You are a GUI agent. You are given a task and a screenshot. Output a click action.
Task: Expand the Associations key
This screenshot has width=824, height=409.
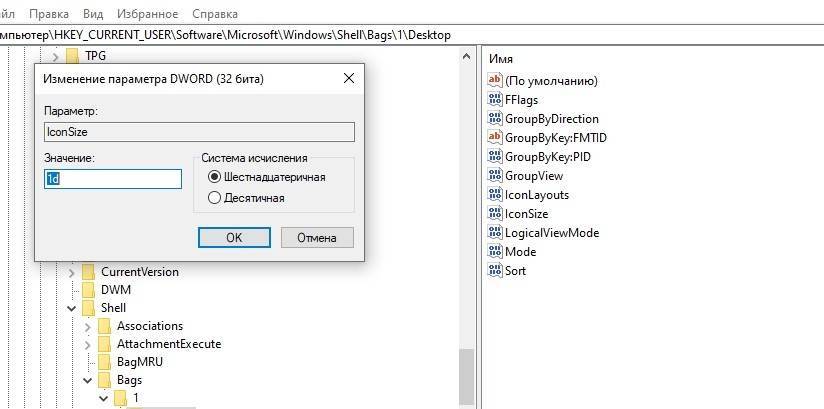88,326
